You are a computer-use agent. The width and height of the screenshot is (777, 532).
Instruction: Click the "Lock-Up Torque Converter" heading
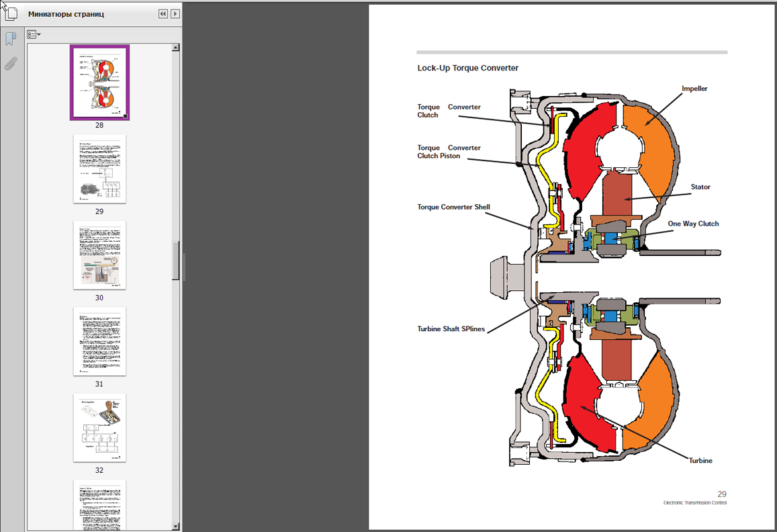click(x=467, y=68)
